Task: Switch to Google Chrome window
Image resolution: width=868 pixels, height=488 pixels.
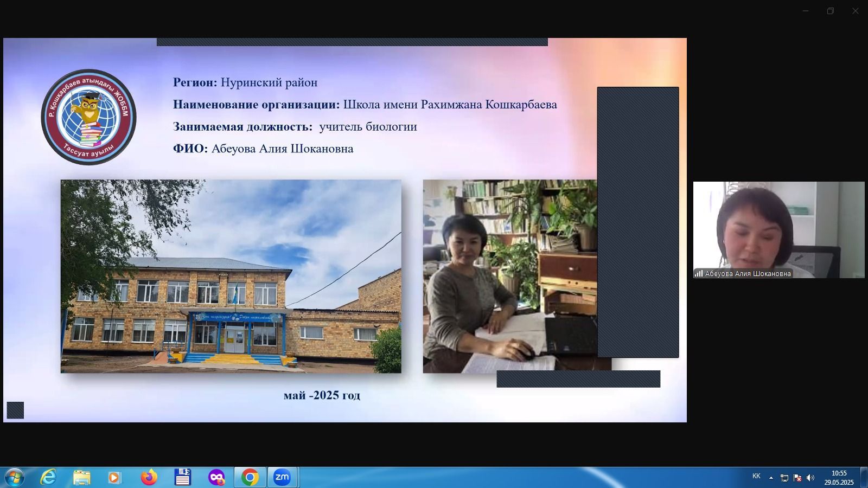Action: coord(250,477)
